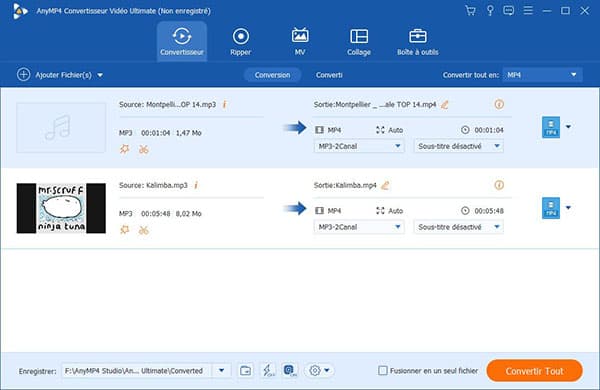Click MP4 format icon for Kalimba row
Image resolution: width=600 pixels, height=390 pixels.
click(x=551, y=208)
